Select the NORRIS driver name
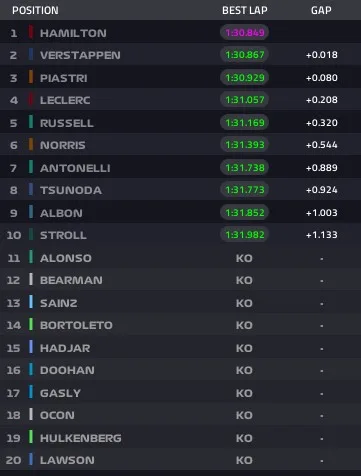 point(63,145)
